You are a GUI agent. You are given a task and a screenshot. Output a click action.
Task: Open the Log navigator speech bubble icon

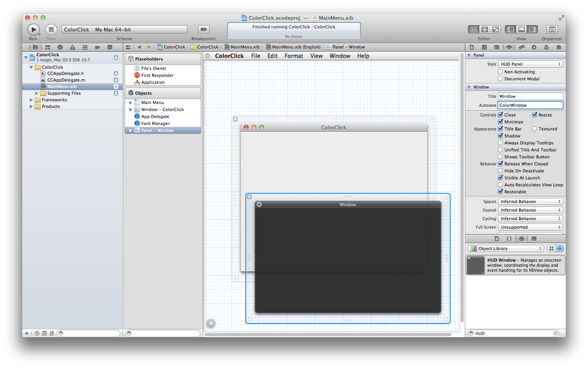(x=110, y=47)
